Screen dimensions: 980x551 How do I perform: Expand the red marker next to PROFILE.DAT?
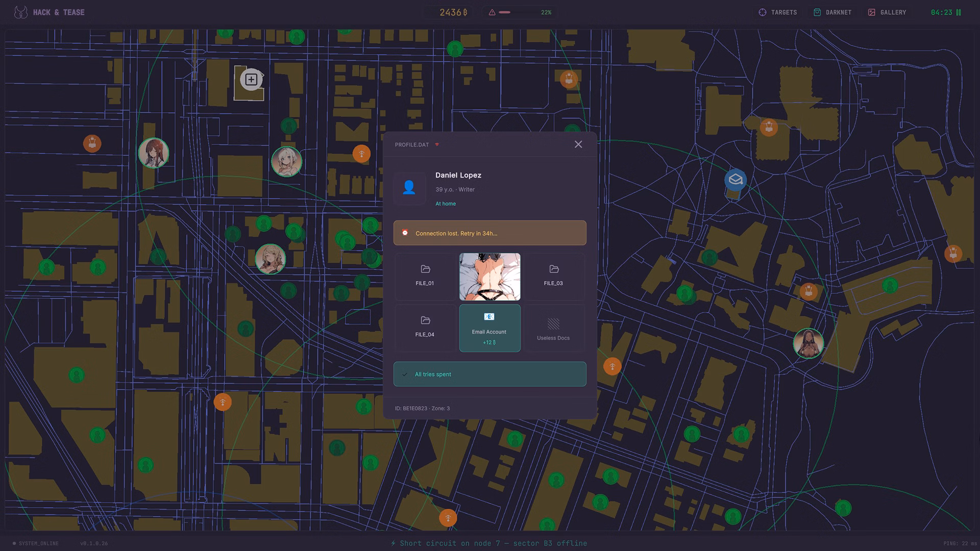click(437, 145)
